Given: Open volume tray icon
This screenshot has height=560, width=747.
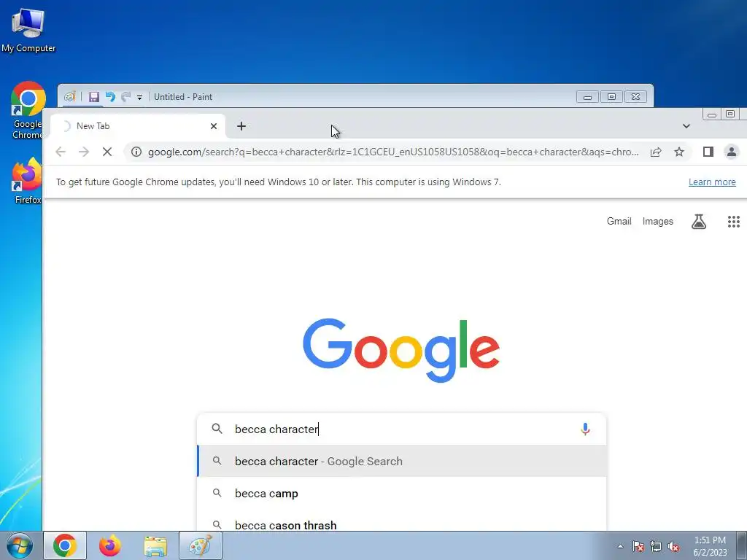Looking at the screenshot, I should [673, 546].
